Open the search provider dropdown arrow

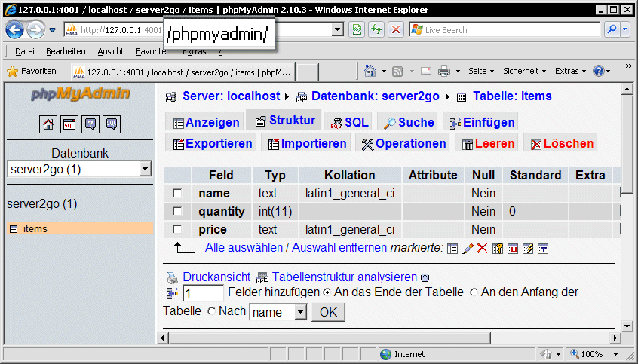coord(626,29)
